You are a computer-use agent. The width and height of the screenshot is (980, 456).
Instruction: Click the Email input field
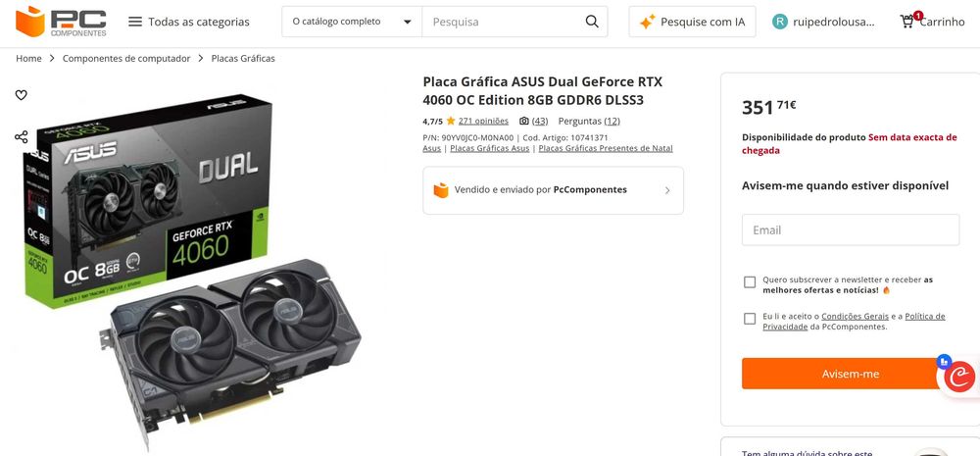[x=850, y=229]
